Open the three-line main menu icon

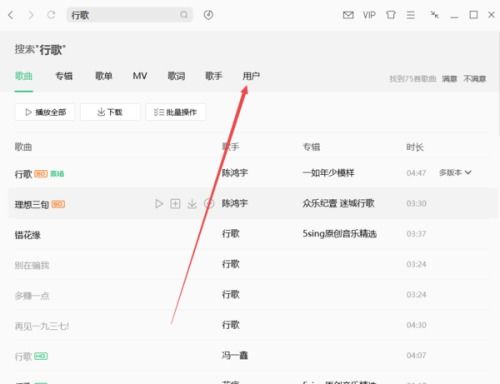pyautogui.click(x=411, y=15)
